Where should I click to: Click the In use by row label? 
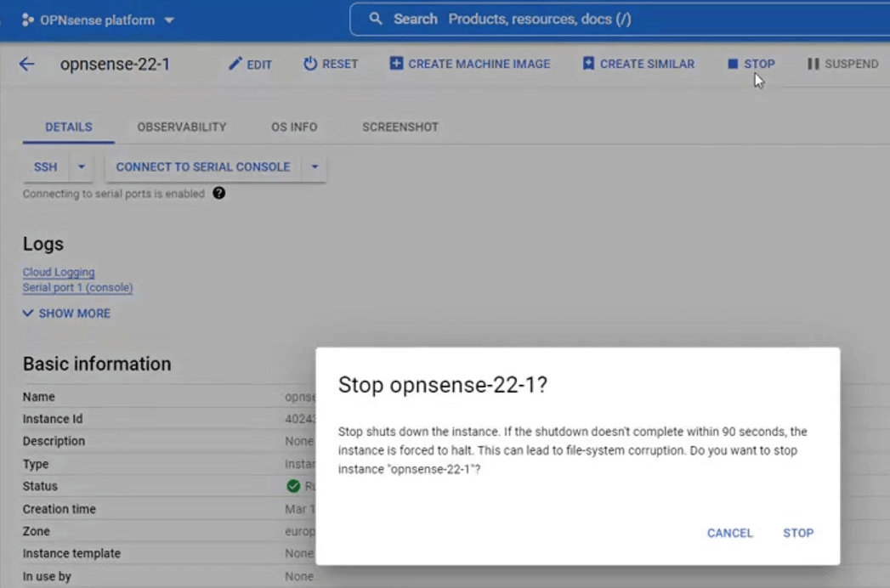point(47,576)
